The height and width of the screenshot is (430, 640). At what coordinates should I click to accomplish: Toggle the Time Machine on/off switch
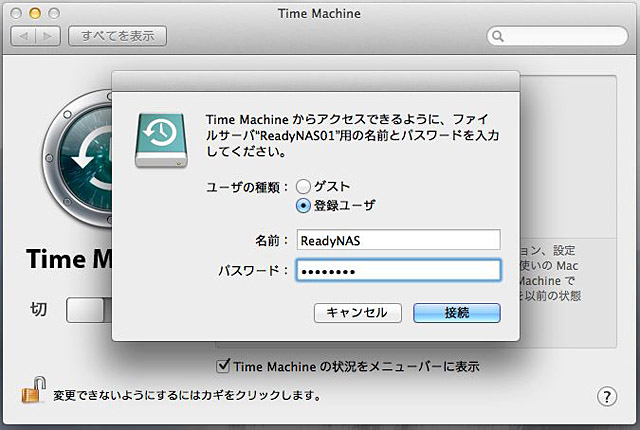[x=86, y=310]
